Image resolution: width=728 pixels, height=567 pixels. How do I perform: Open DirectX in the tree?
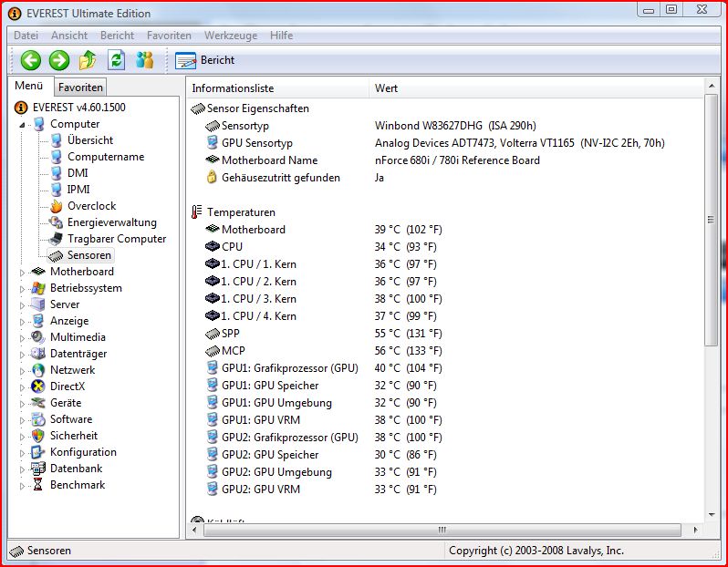(68, 387)
